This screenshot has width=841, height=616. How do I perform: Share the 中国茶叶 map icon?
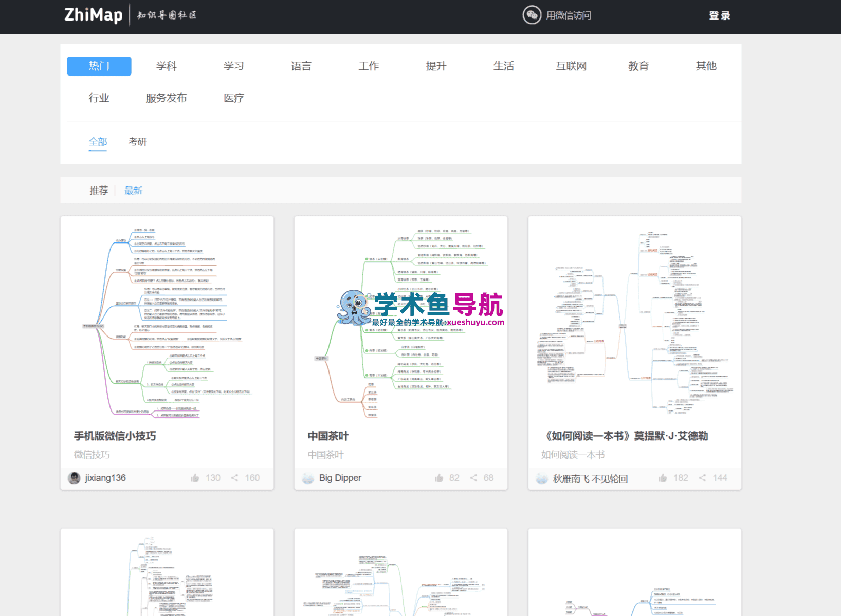click(473, 478)
